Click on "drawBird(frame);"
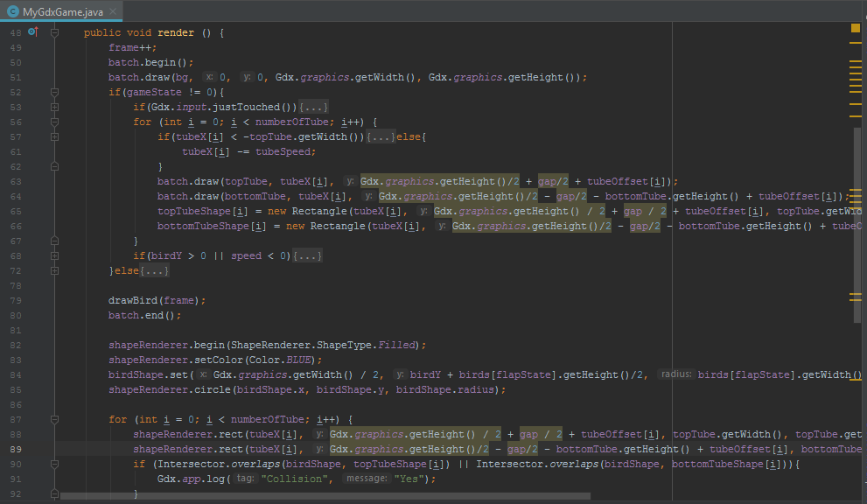Image resolution: width=867 pixels, height=504 pixels. 157,301
